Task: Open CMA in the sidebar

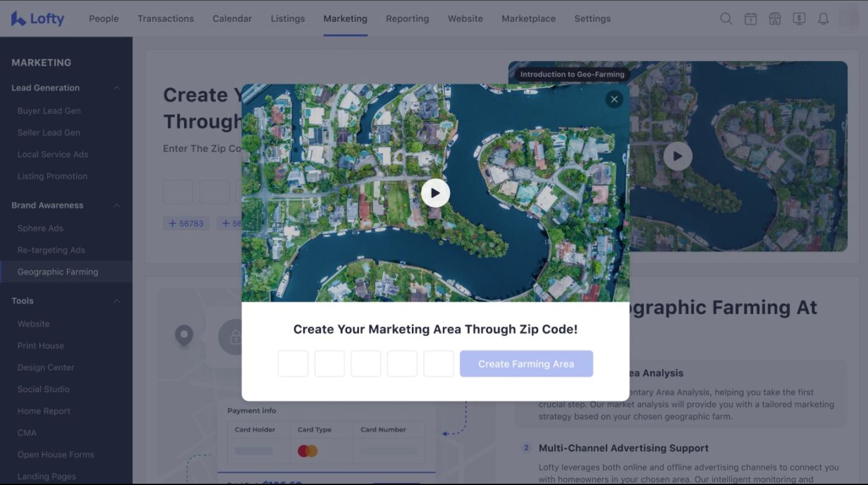Action: (27, 433)
